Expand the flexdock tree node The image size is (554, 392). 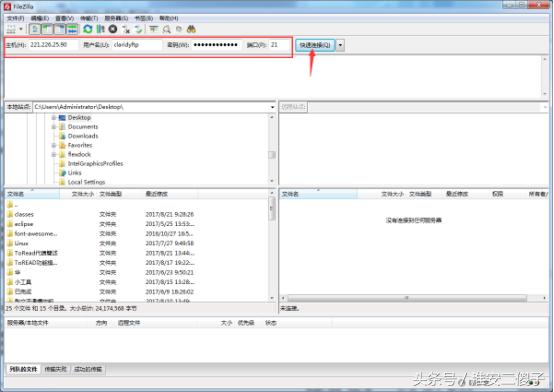click(54, 154)
